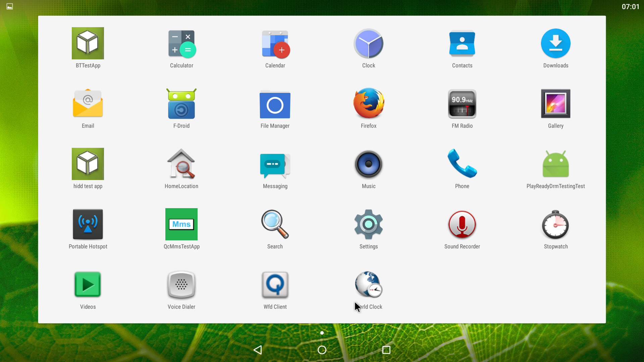Click the "HomeLocation" label text

click(x=181, y=186)
